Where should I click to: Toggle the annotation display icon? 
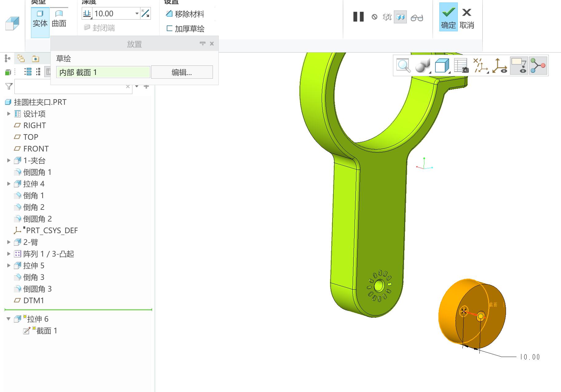coord(519,65)
